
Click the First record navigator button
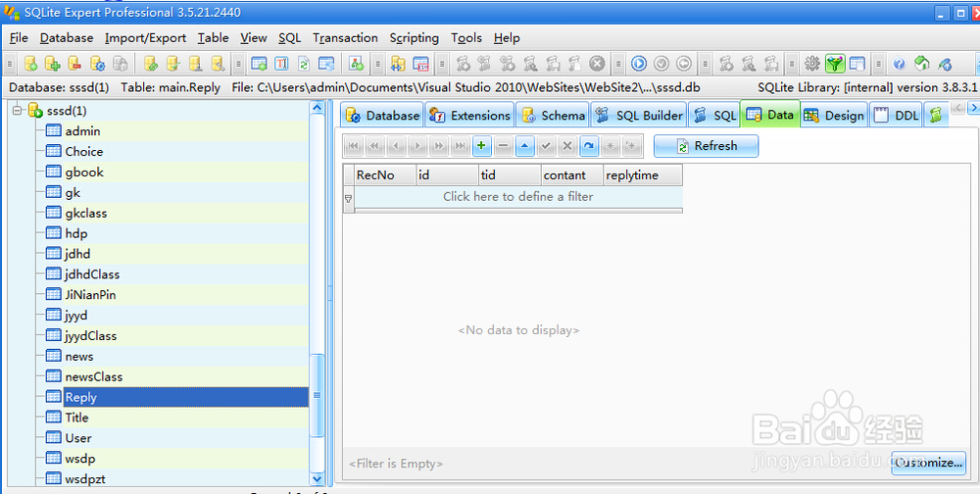point(353,146)
